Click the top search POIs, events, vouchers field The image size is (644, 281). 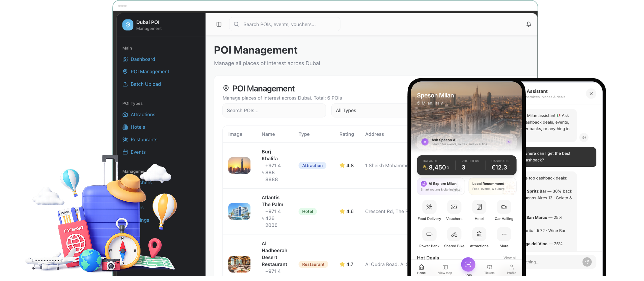(x=285, y=24)
